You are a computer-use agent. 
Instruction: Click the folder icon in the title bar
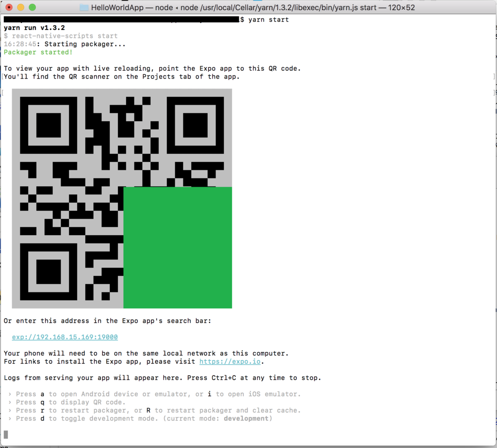pos(84,8)
